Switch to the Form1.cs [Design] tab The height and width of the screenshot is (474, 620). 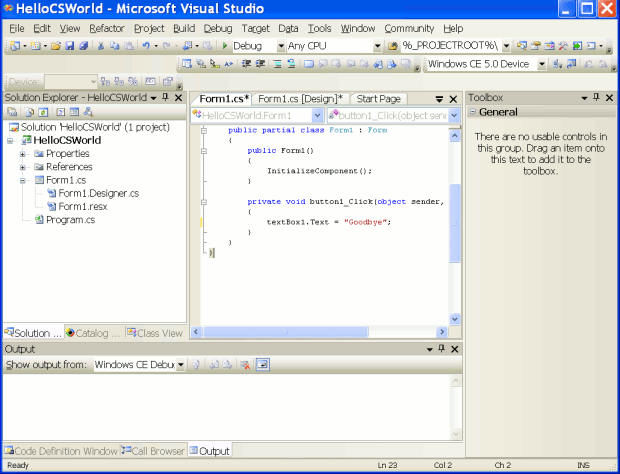pos(300,99)
